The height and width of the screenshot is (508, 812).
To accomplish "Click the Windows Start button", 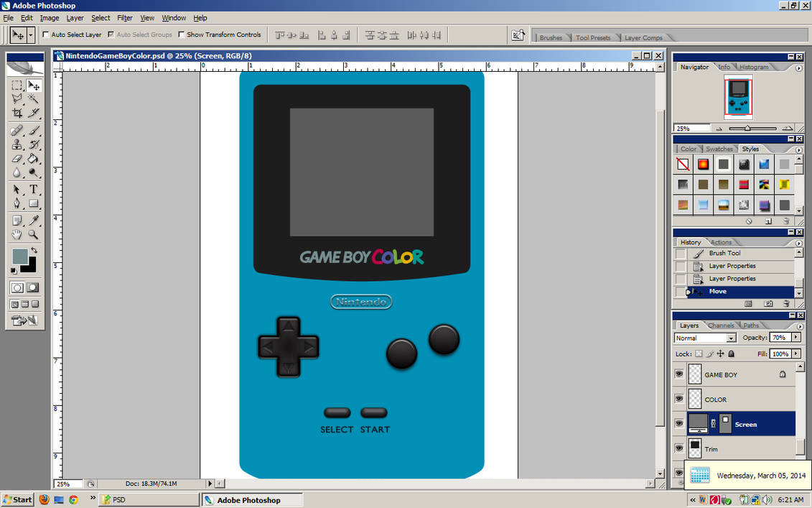I will pyautogui.click(x=17, y=499).
